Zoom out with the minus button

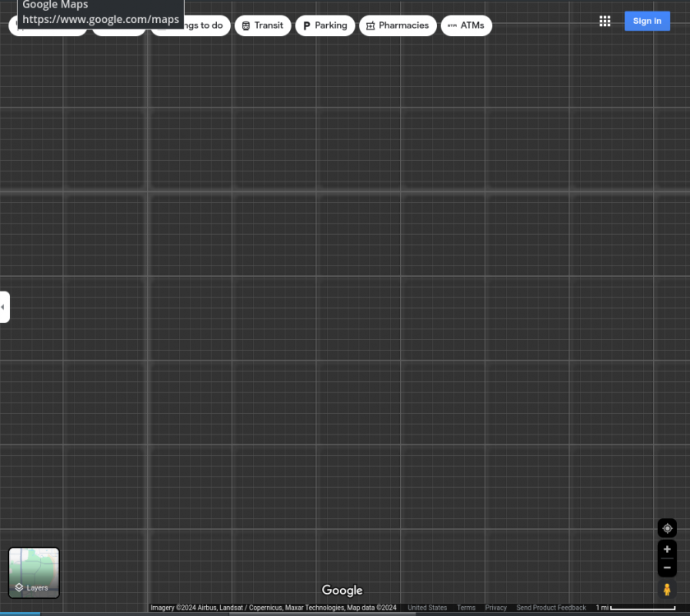click(x=667, y=568)
